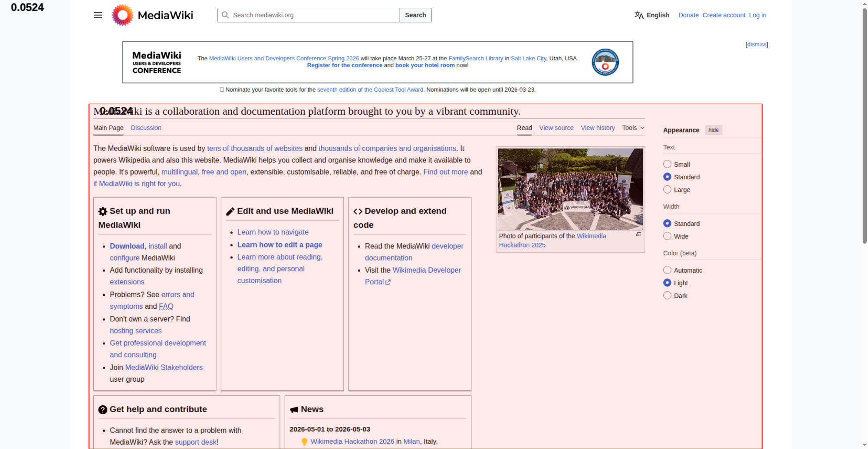Open the View history tab

coord(598,128)
